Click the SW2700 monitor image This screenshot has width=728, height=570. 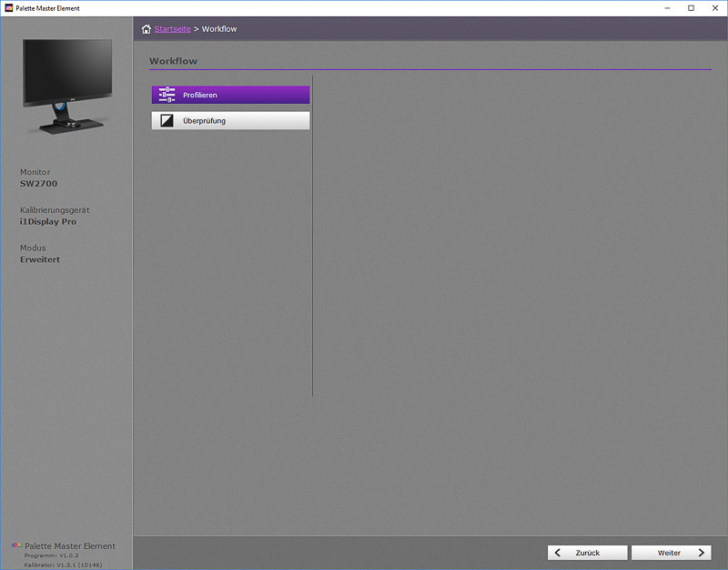pos(67,86)
